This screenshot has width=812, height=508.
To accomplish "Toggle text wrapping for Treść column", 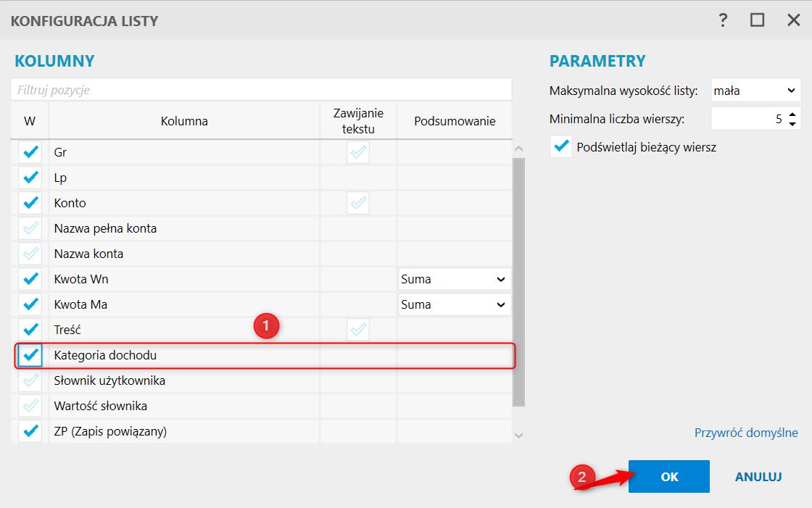I will click(358, 330).
